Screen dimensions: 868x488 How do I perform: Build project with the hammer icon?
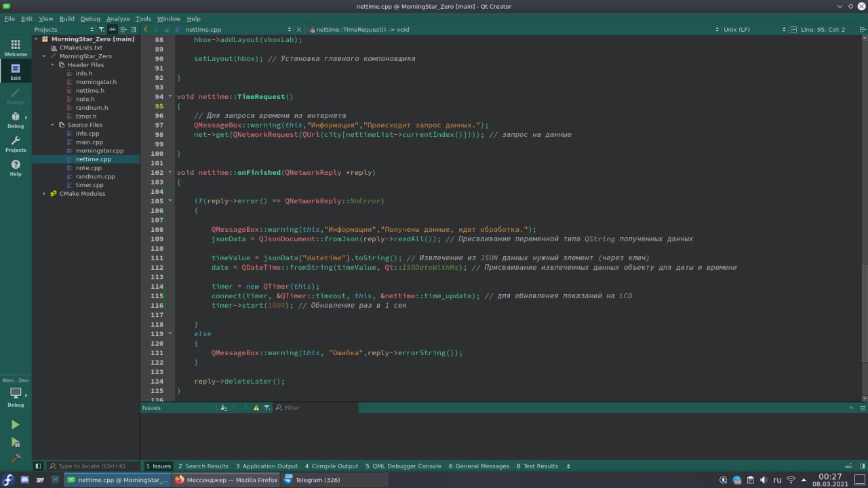(16, 459)
